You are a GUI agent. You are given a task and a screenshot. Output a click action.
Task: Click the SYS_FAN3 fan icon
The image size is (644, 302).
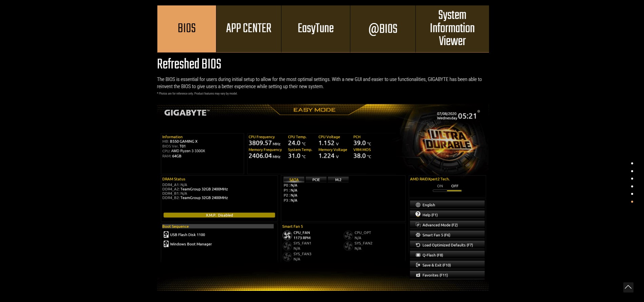[x=287, y=257]
